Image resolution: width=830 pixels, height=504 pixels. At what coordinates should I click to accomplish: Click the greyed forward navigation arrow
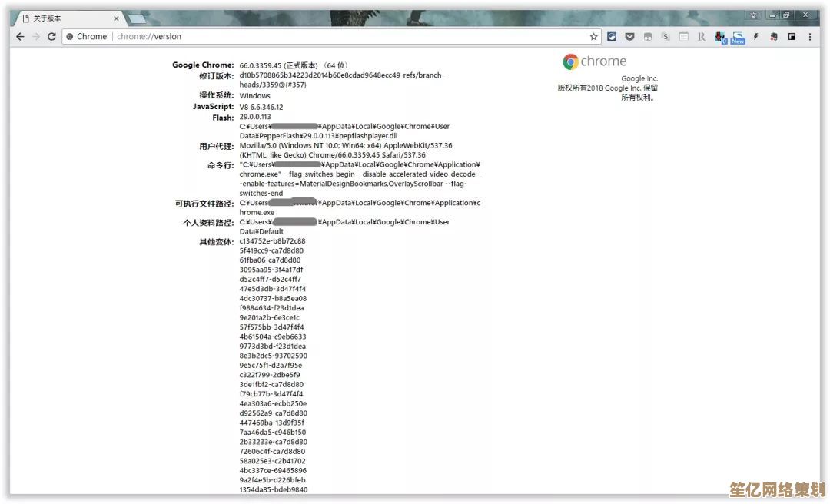click(x=36, y=37)
